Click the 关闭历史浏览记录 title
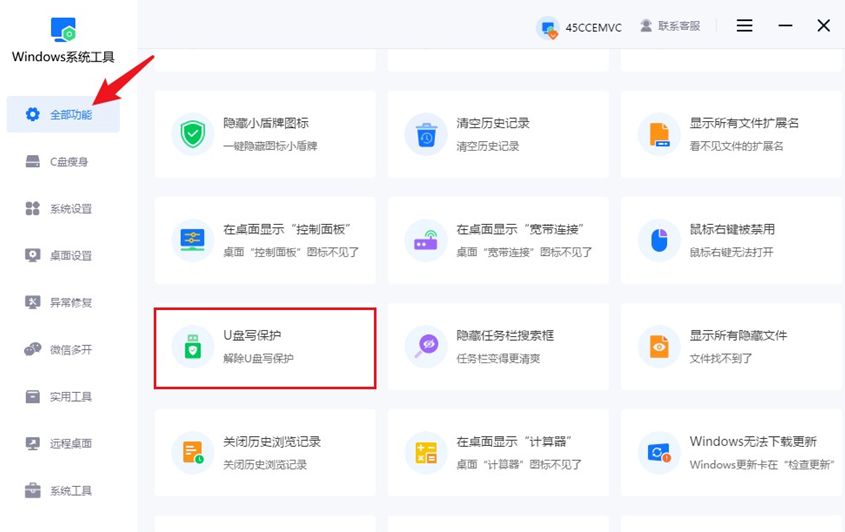This screenshot has height=532, width=845. 272,441
